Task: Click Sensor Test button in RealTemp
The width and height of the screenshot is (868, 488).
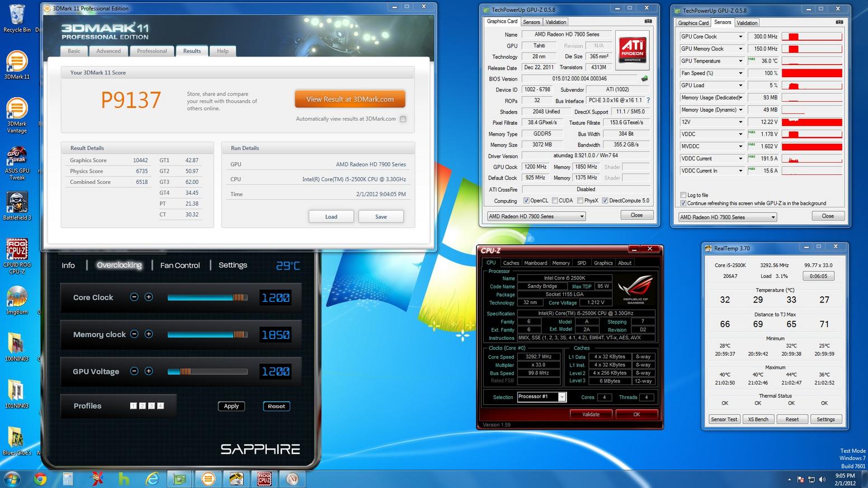Action: [724, 419]
